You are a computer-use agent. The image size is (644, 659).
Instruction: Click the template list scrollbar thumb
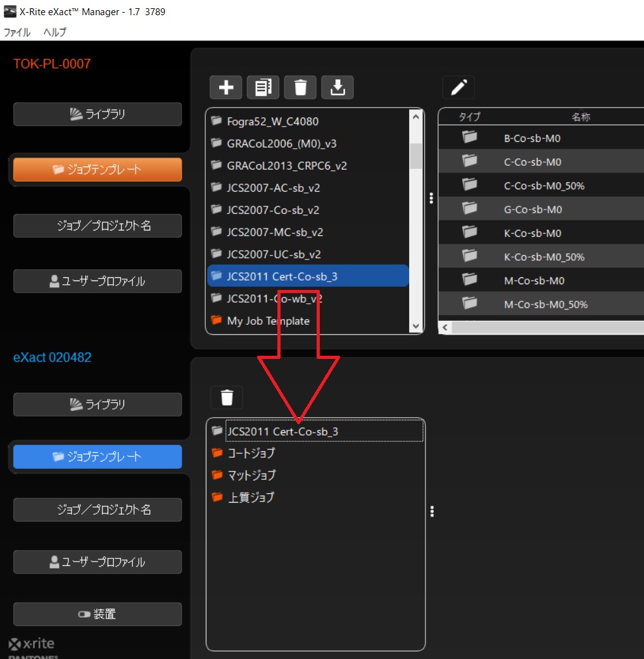[416, 156]
